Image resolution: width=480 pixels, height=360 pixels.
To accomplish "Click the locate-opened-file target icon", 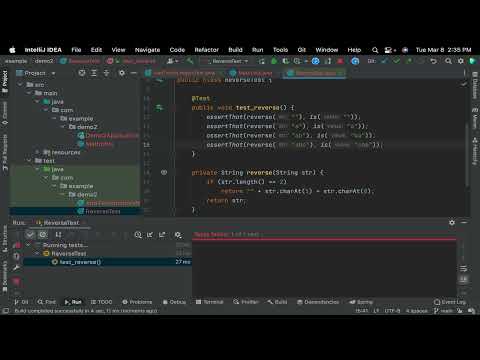I will (82, 73).
